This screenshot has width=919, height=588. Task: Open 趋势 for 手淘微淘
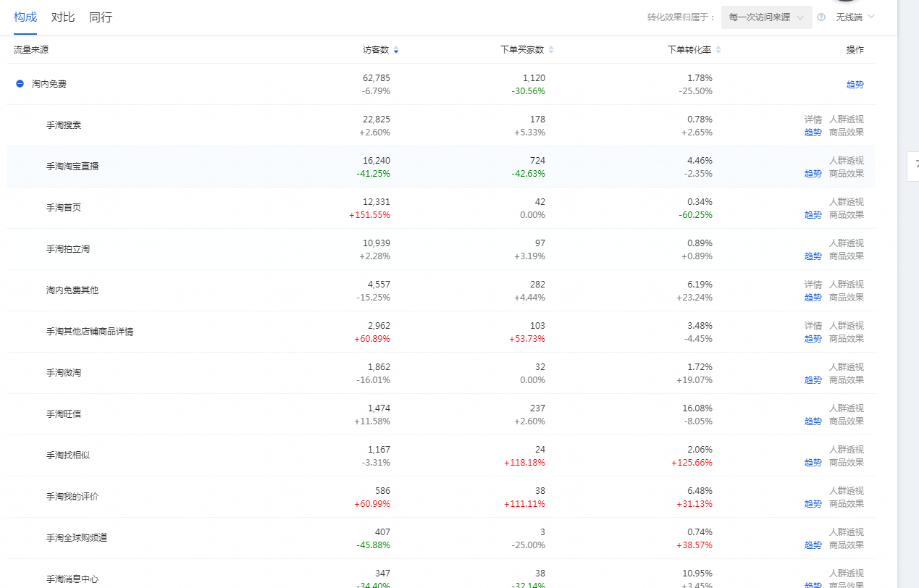[813, 379]
